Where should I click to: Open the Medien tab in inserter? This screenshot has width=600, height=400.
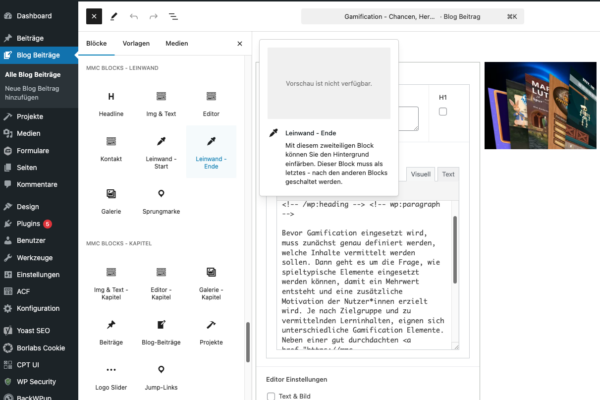[176, 44]
